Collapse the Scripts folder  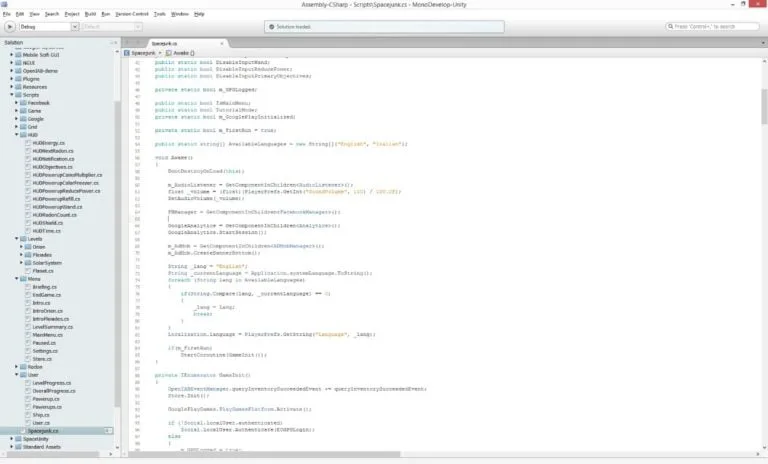(x=12, y=95)
